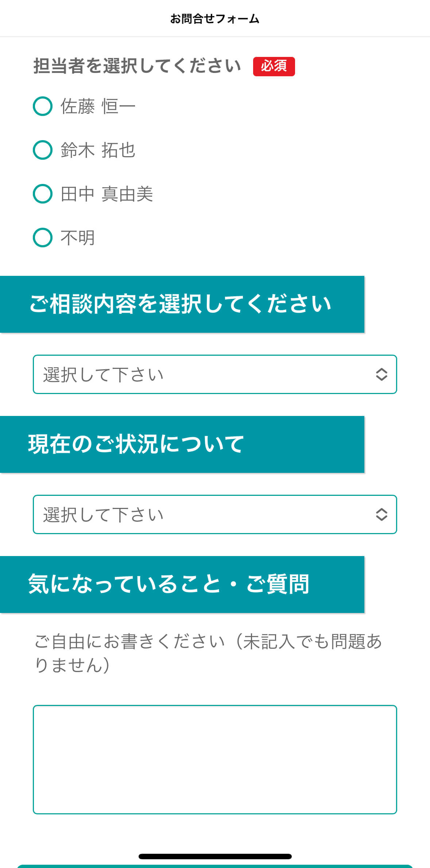
Task: Click the 田中 真由美 name label
Action: [106, 194]
